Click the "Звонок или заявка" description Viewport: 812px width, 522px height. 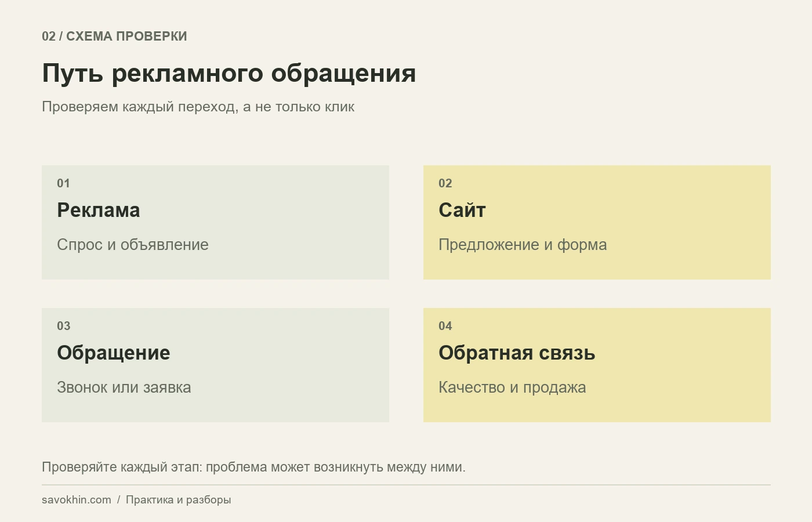coord(124,387)
